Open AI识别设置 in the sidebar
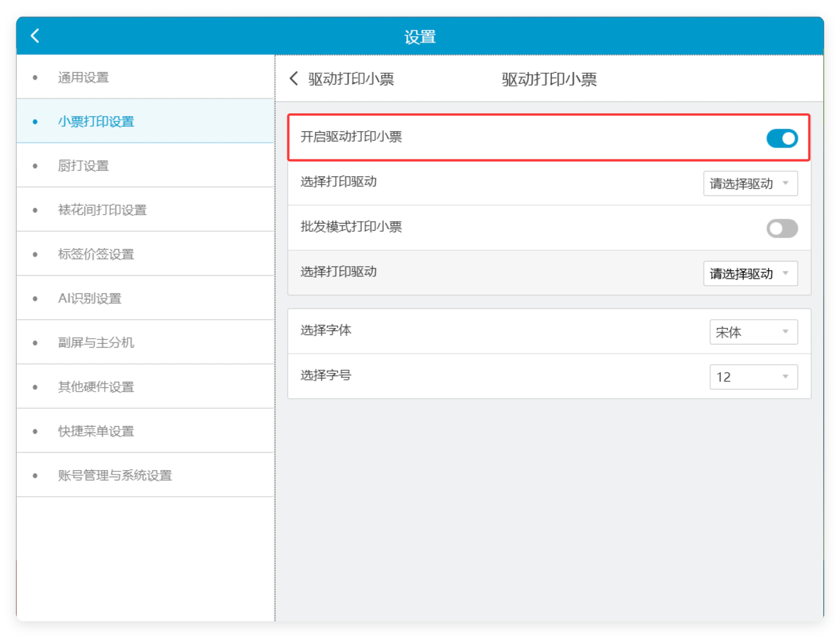840x637 pixels. click(145, 298)
